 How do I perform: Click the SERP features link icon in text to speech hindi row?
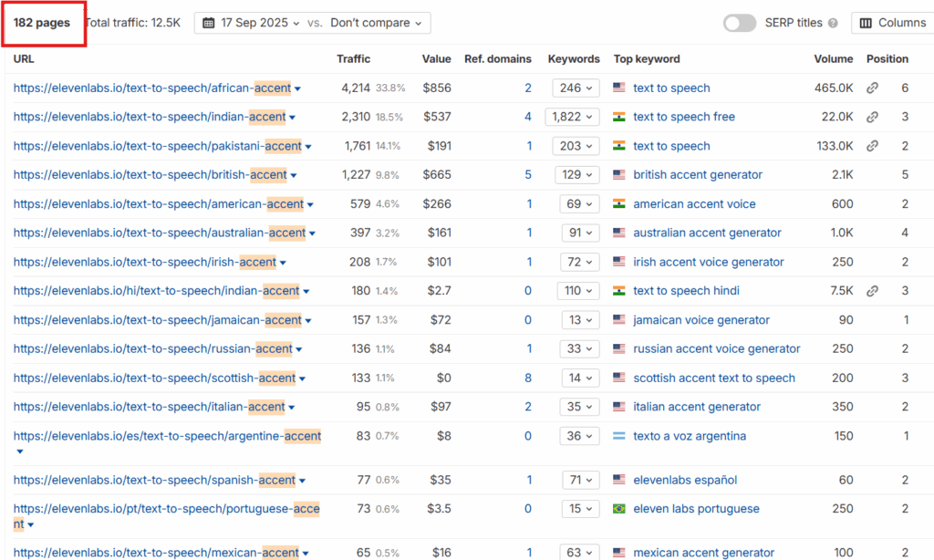(872, 291)
